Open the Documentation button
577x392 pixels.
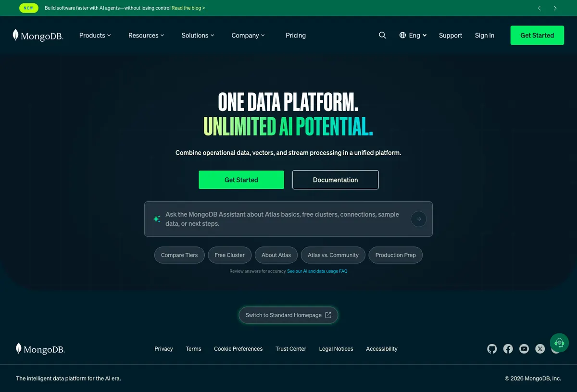tap(336, 180)
